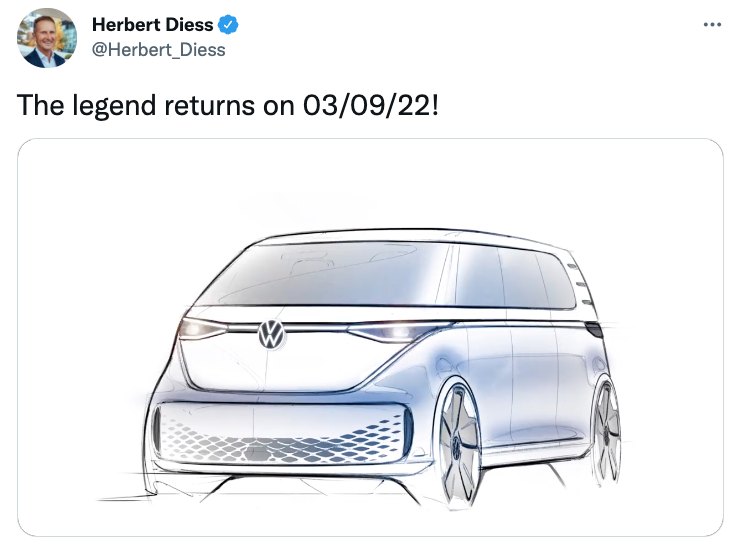
Task: Click the blue verified badge
Action: click(228, 25)
